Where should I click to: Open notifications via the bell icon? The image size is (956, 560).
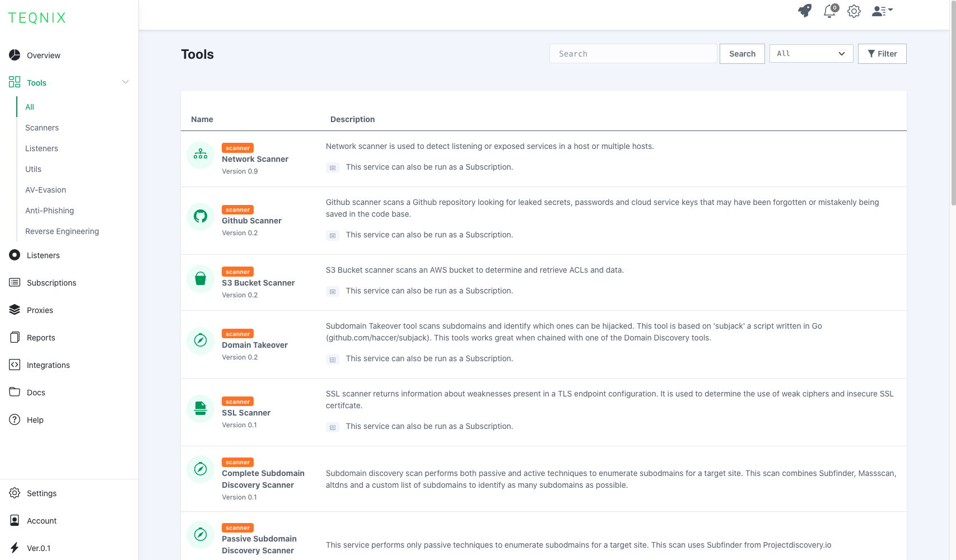click(x=829, y=11)
